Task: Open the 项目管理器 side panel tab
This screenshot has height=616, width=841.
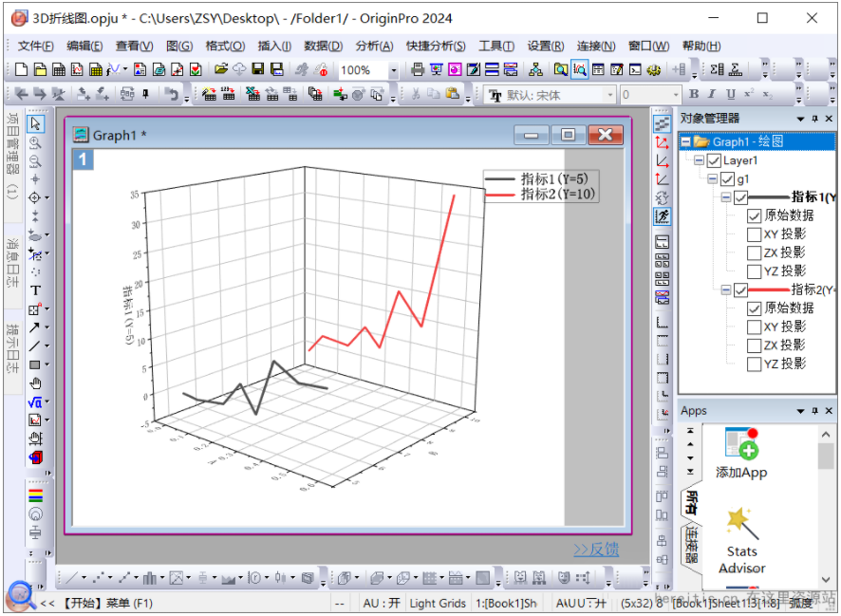Action: click(x=11, y=156)
